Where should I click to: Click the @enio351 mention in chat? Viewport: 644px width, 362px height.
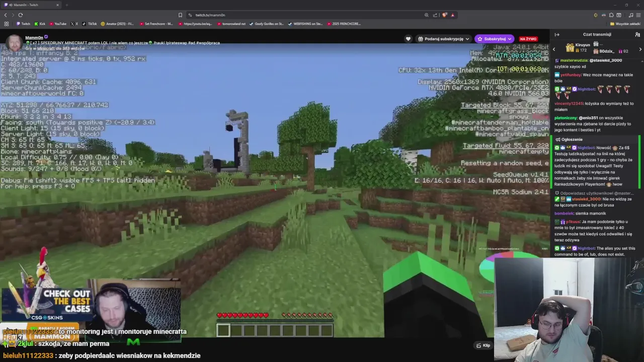(588, 118)
